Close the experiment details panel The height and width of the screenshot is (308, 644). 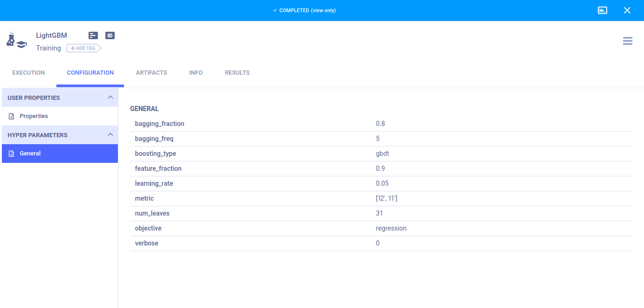627,10
